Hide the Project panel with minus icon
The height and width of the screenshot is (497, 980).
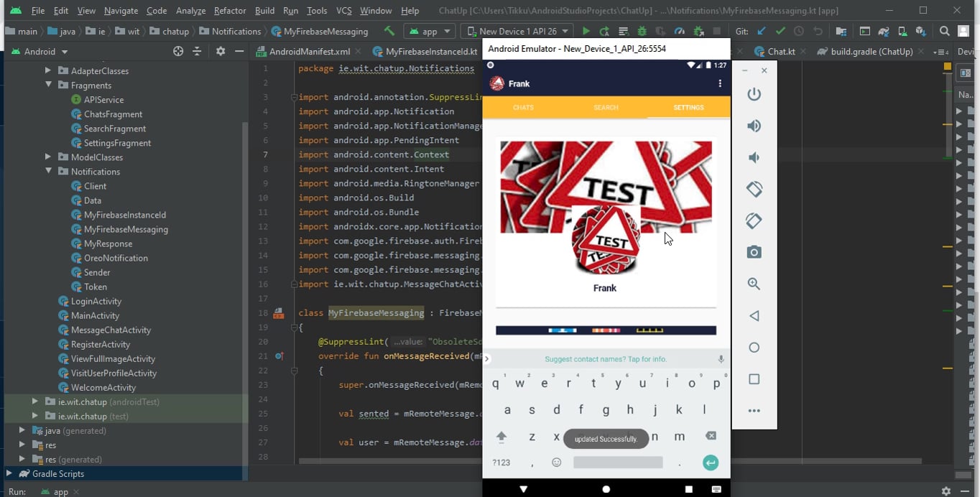click(239, 51)
